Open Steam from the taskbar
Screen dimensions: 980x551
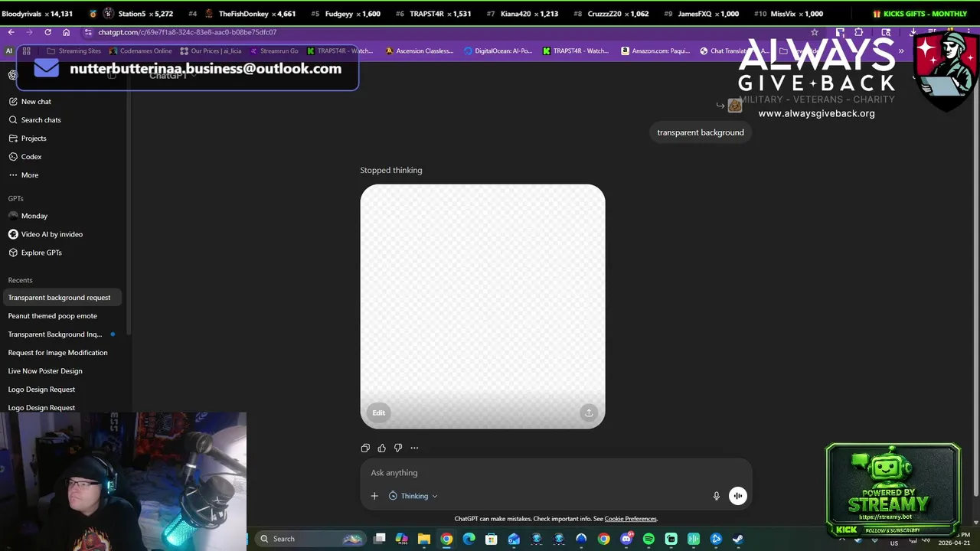coord(737,539)
